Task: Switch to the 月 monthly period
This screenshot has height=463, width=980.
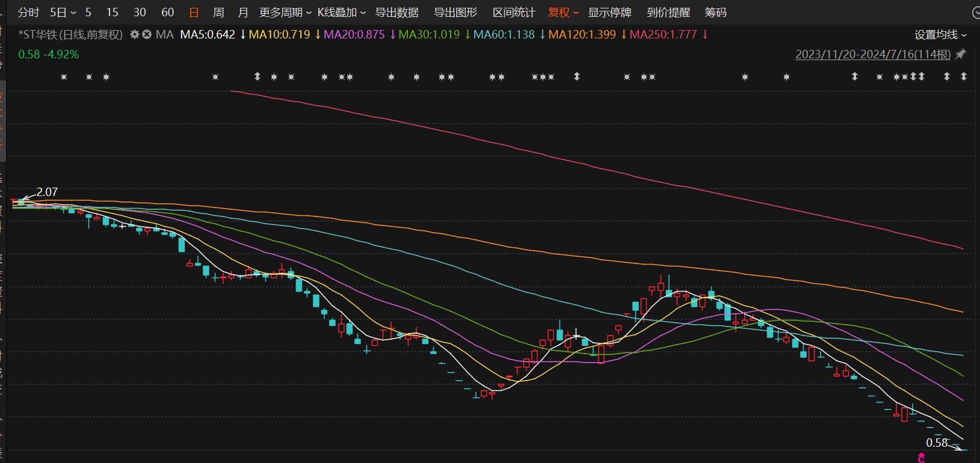Action: (x=243, y=12)
